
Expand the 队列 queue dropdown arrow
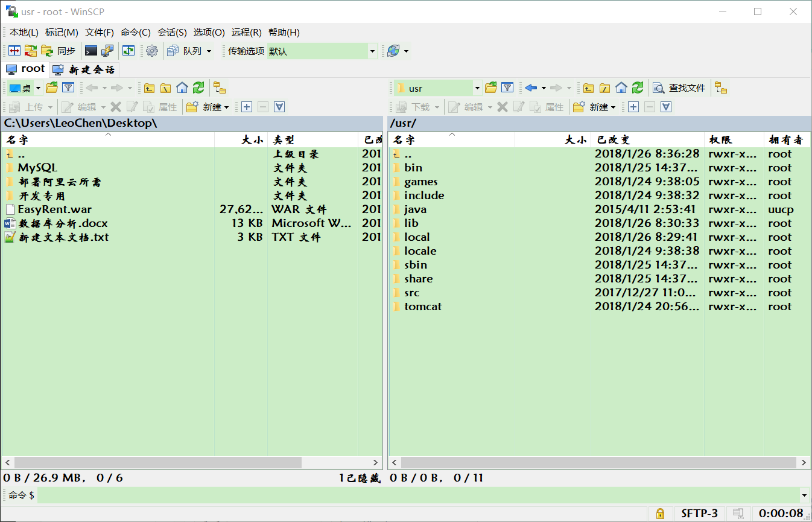(x=209, y=51)
